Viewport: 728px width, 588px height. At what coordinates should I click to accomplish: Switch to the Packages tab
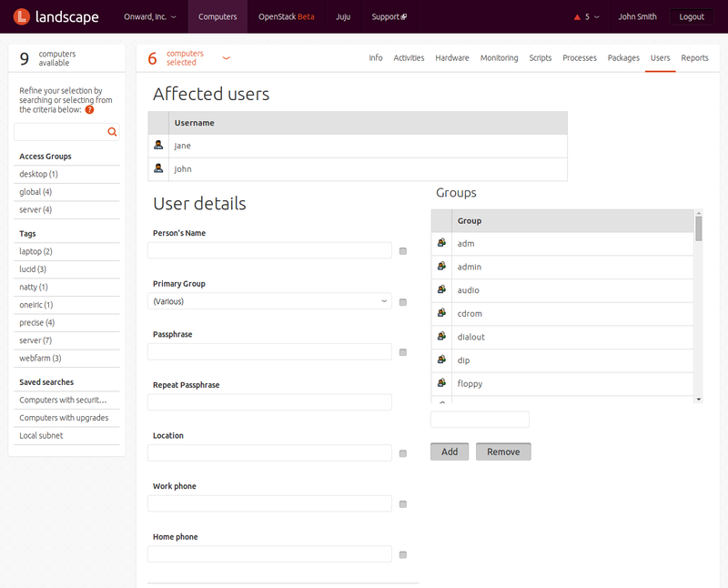click(x=623, y=58)
